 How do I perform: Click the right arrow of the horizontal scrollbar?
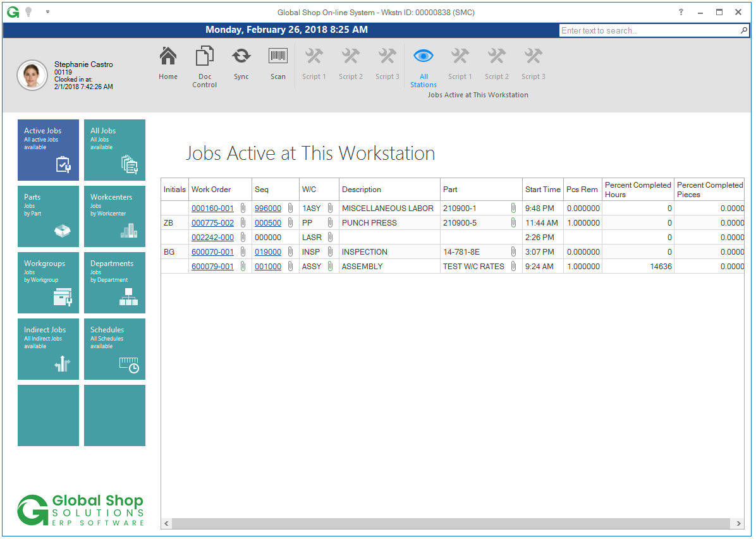click(x=738, y=523)
